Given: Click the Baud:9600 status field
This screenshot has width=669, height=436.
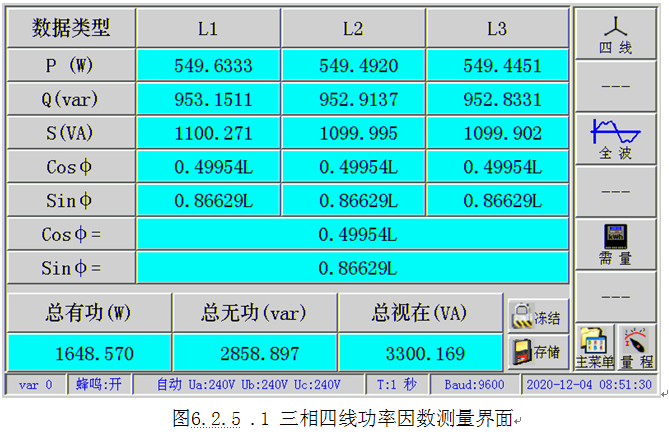Looking at the screenshot, I should (x=474, y=384).
